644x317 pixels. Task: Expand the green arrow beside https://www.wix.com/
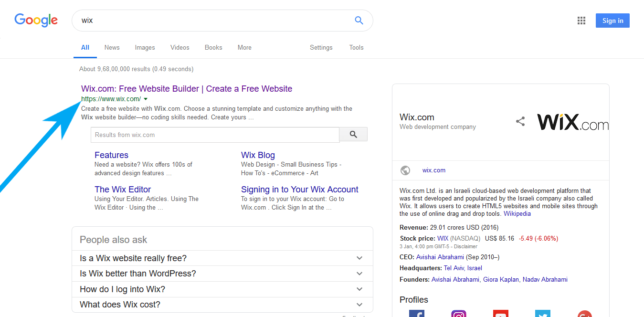coord(146,99)
